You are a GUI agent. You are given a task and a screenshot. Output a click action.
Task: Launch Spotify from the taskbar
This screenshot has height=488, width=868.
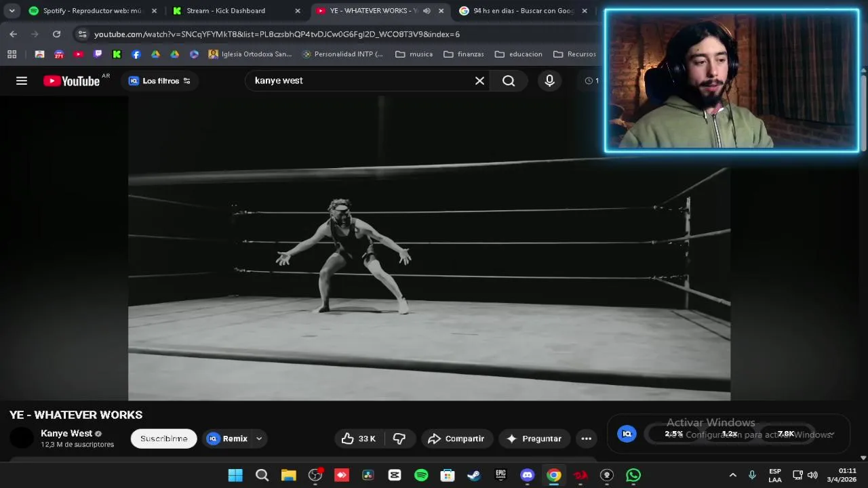pyautogui.click(x=421, y=475)
